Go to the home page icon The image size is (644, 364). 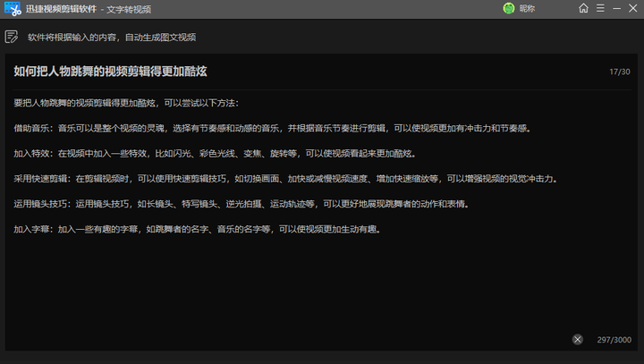tap(583, 9)
